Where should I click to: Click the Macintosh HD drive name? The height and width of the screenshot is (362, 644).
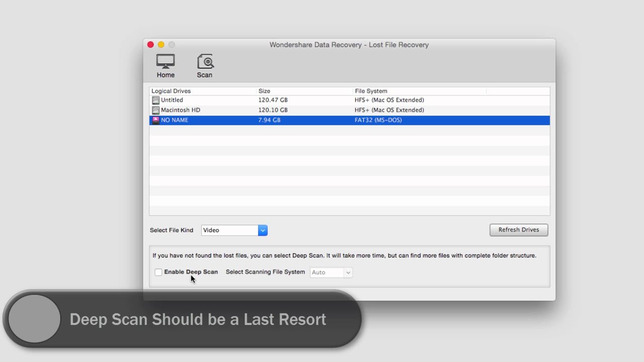pyautogui.click(x=181, y=110)
